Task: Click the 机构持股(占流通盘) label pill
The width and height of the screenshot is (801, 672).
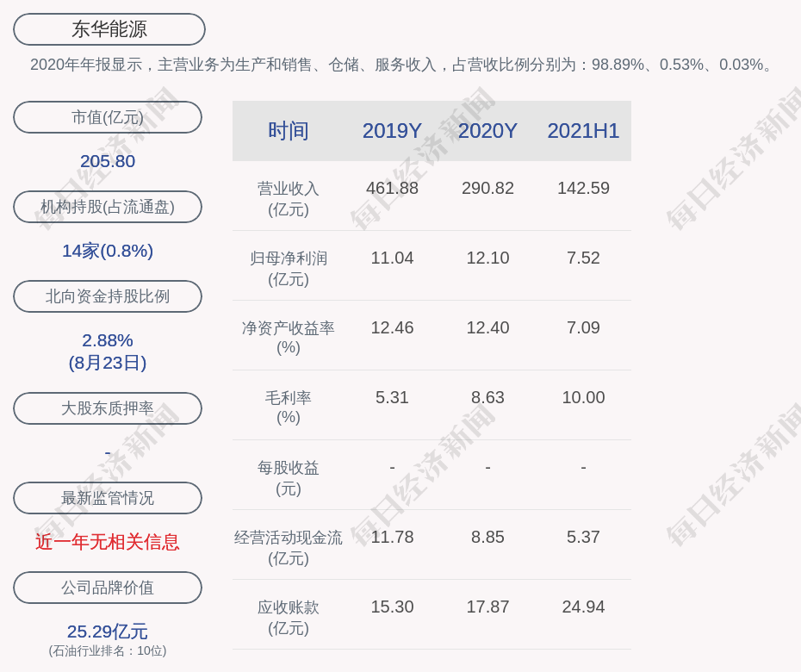Action: (x=108, y=207)
